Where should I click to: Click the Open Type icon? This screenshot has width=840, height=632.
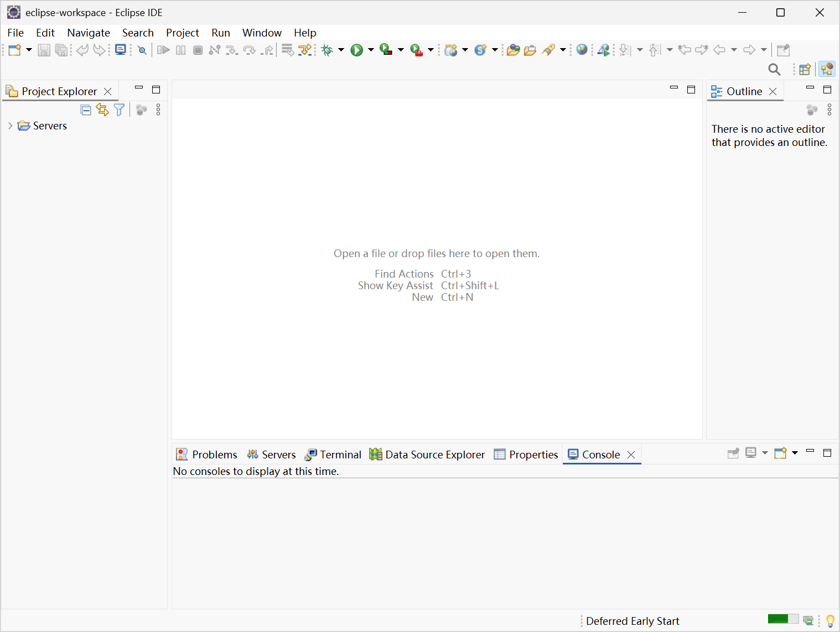coord(514,50)
